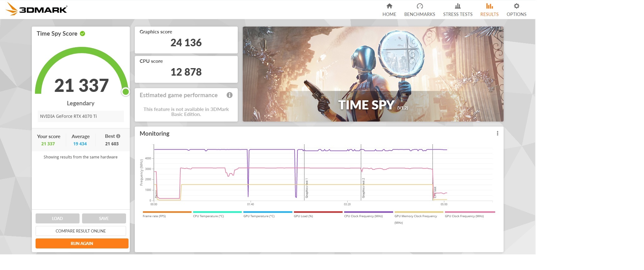The image size is (644, 270).
Task: Click the 3DMark logo
Action: 37,9
